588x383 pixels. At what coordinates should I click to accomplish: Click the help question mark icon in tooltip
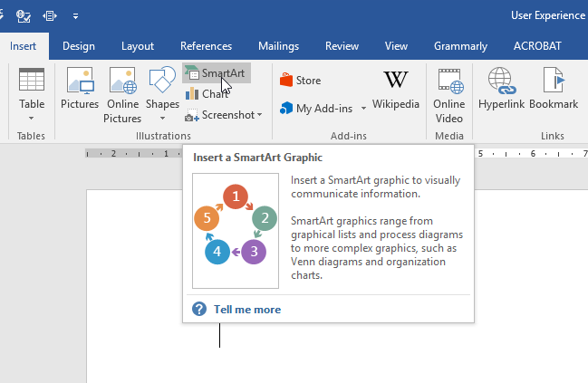click(x=199, y=309)
